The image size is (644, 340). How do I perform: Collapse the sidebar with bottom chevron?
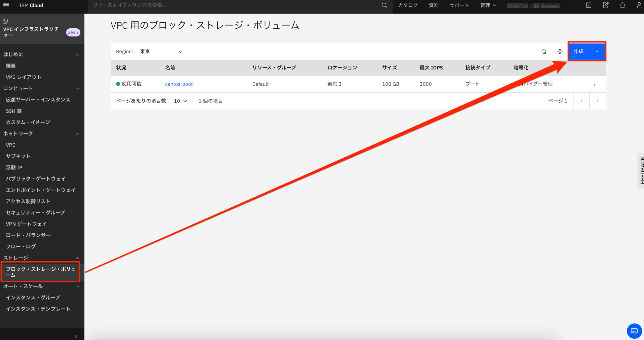tap(76, 336)
